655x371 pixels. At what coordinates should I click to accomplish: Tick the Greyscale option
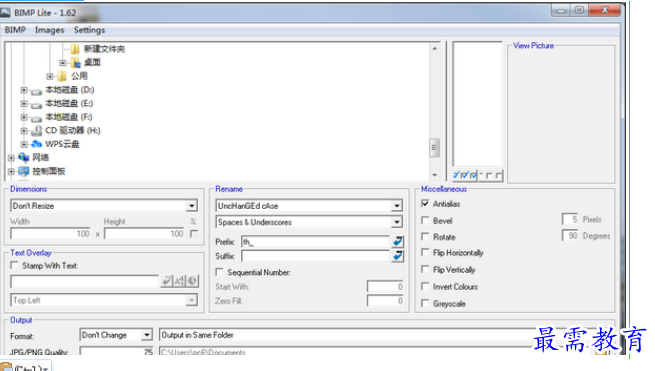(x=425, y=303)
